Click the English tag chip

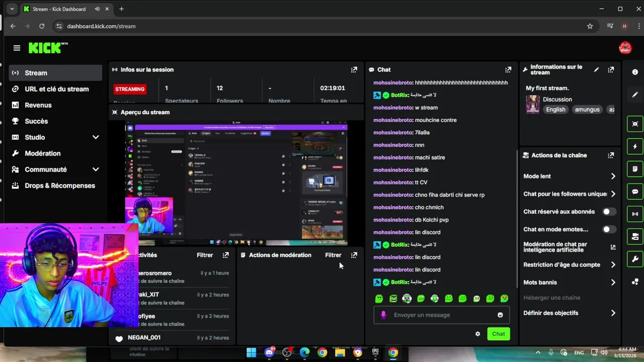point(555,110)
